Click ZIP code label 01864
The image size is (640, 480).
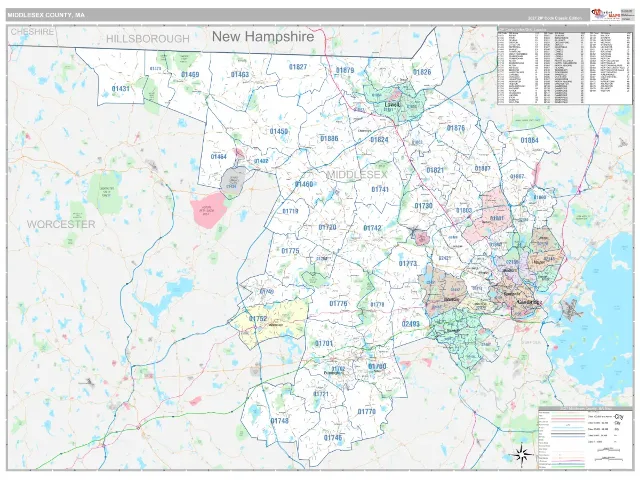529,140
